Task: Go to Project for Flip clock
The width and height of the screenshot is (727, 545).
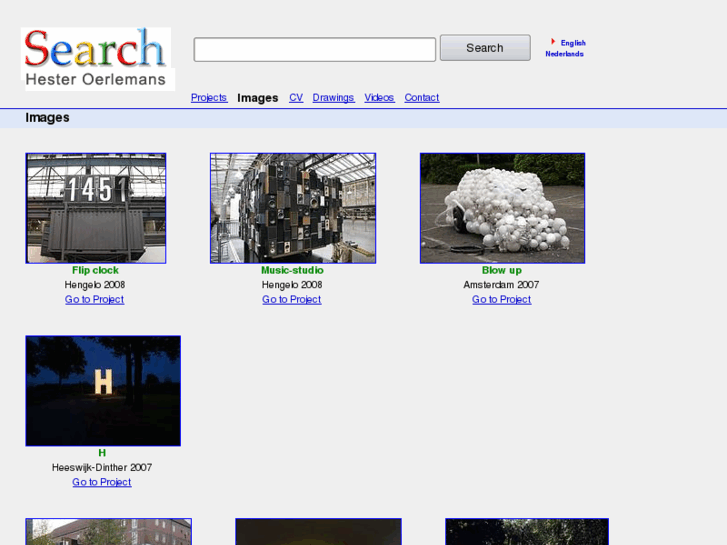Action: click(95, 299)
